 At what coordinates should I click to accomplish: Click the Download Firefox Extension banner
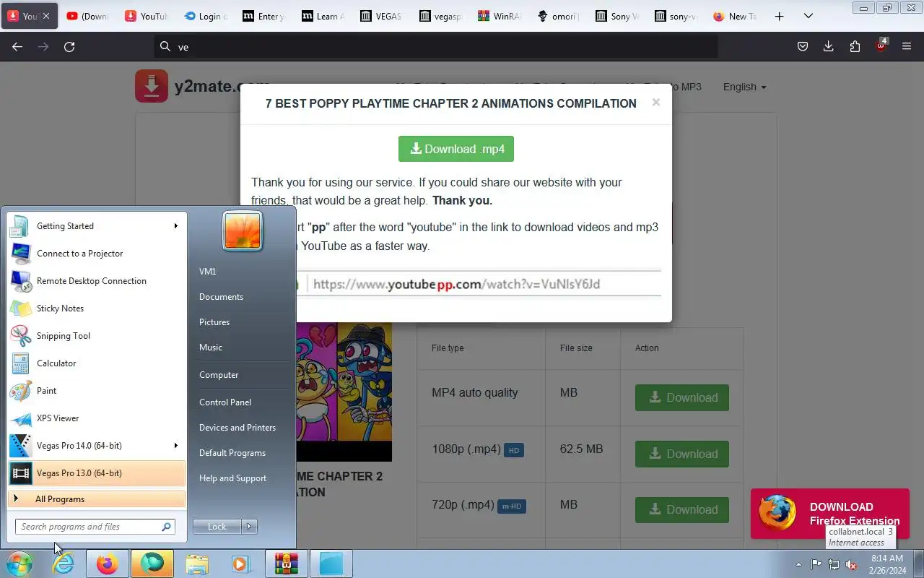829,514
